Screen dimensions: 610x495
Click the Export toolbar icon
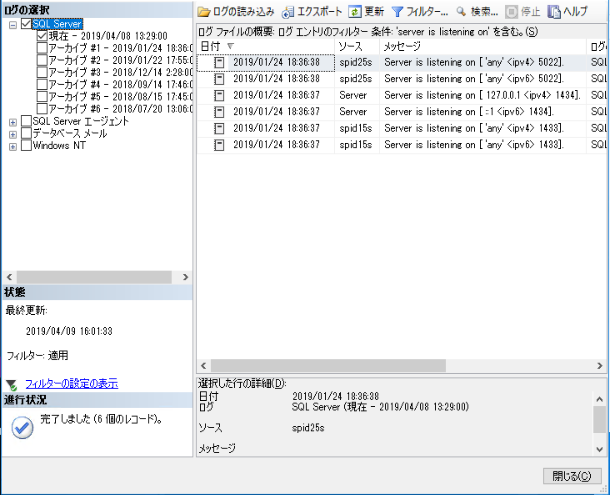coord(288,12)
